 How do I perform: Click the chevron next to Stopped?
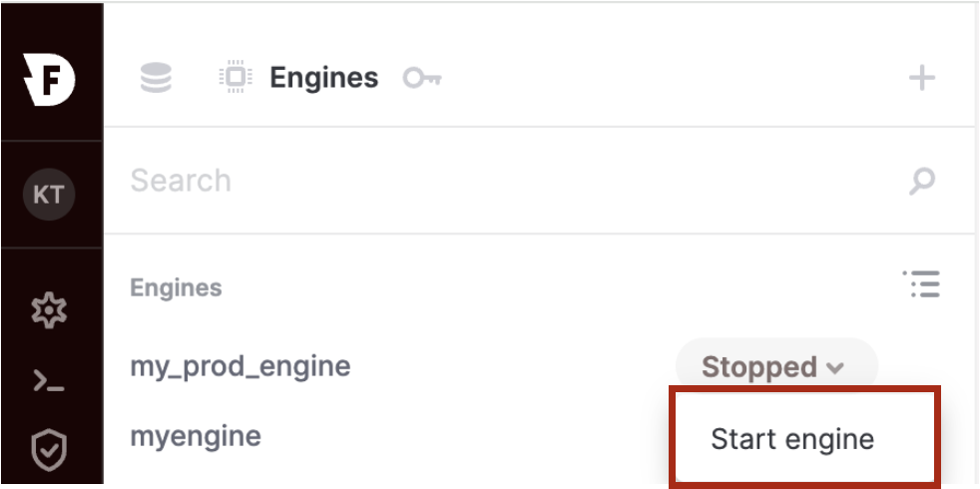835,368
